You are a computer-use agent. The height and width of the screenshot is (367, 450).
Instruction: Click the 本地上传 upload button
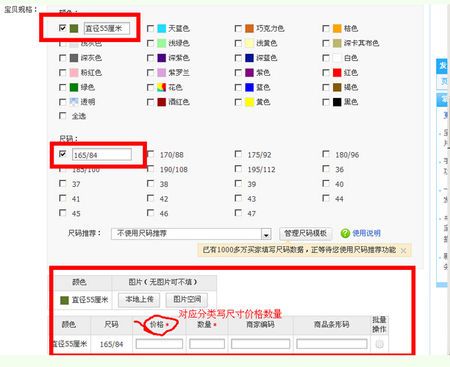139,300
